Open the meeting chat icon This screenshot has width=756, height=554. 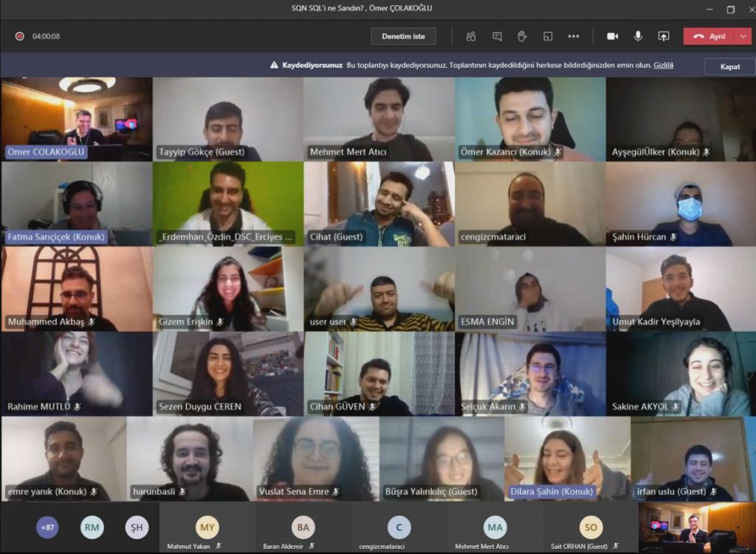(497, 36)
